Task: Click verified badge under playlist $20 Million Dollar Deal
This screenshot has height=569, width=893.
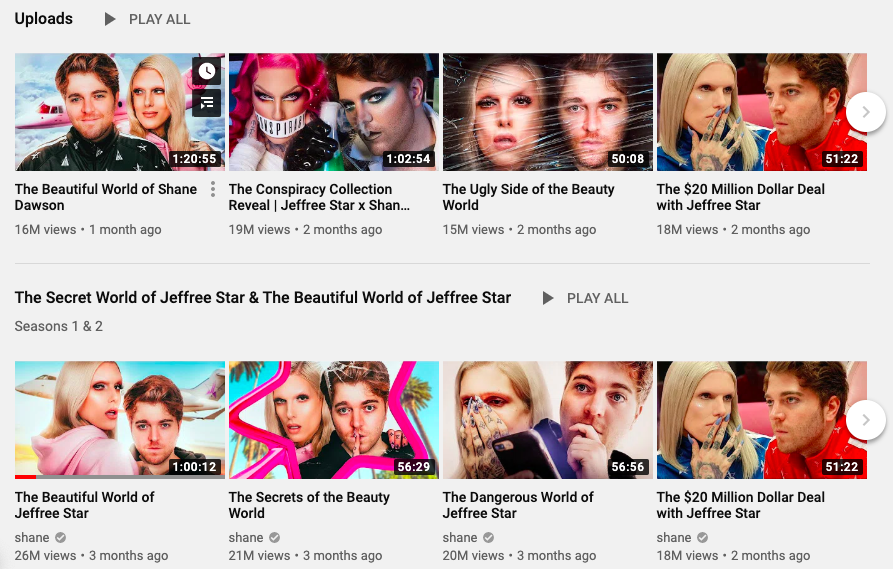Action: tap(703, 538)
